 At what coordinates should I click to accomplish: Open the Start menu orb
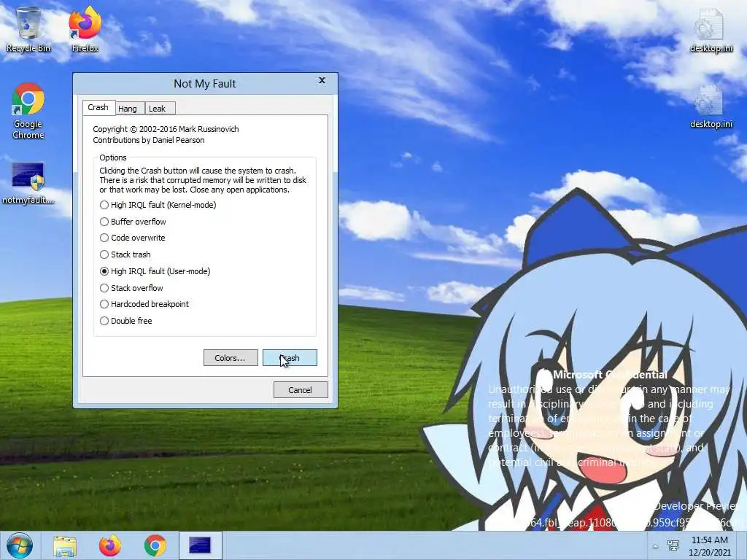click(x=19, y=545)
